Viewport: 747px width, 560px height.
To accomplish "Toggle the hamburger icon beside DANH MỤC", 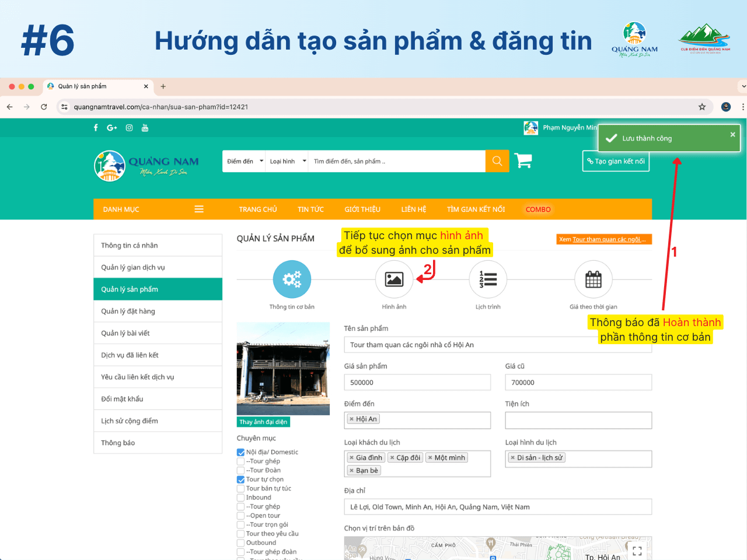I will (x=199, y=209).
